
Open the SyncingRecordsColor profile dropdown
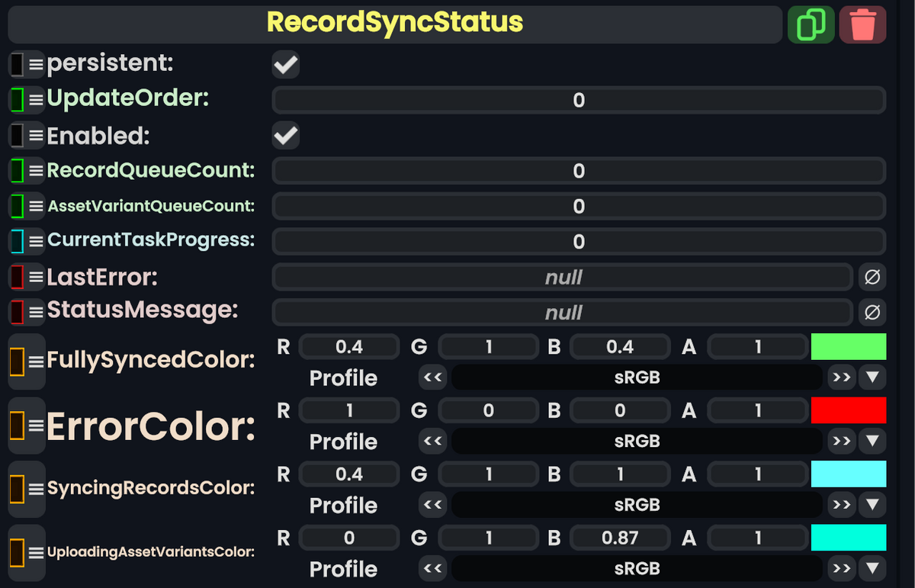[x=870, y=504]
